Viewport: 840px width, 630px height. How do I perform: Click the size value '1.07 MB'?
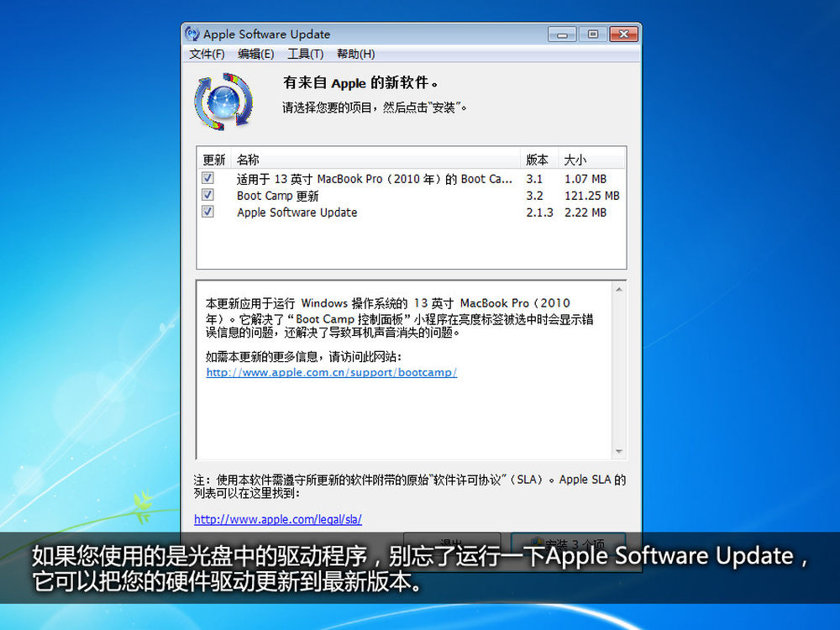coord(585,179)
